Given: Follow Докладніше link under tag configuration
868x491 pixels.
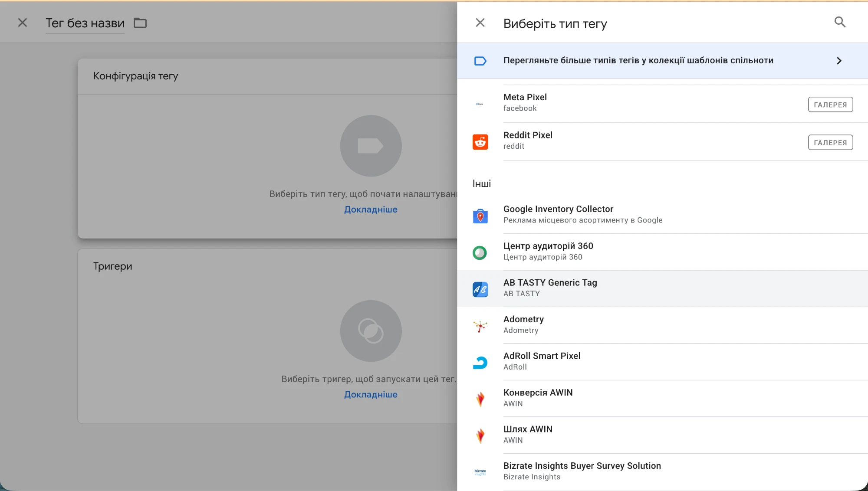Looking at the screenshot, I should [x=371, y=209].
